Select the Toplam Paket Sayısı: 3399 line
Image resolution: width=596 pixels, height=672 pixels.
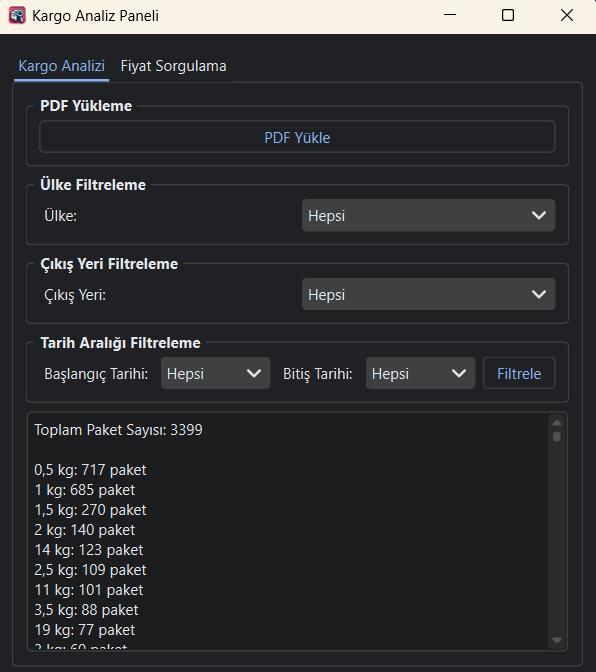pos(118,430)
